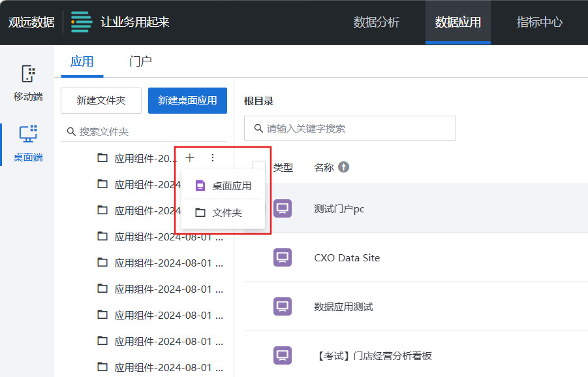Image resolution: width=588 pixels, height=377 pixels.
Task: Click the 【考试】门店经营分析看板 app icon
Action: [283, 355]
